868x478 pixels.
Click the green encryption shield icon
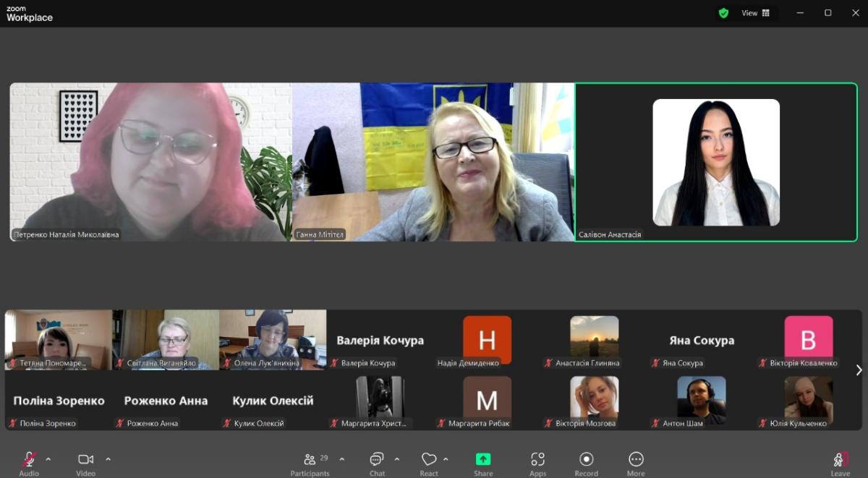click(x=723, y=13)
